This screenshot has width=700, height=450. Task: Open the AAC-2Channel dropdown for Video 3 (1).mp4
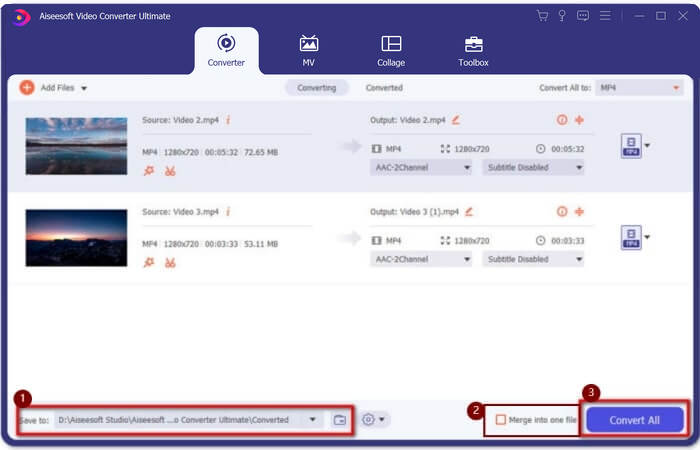(x=421, y=259)
